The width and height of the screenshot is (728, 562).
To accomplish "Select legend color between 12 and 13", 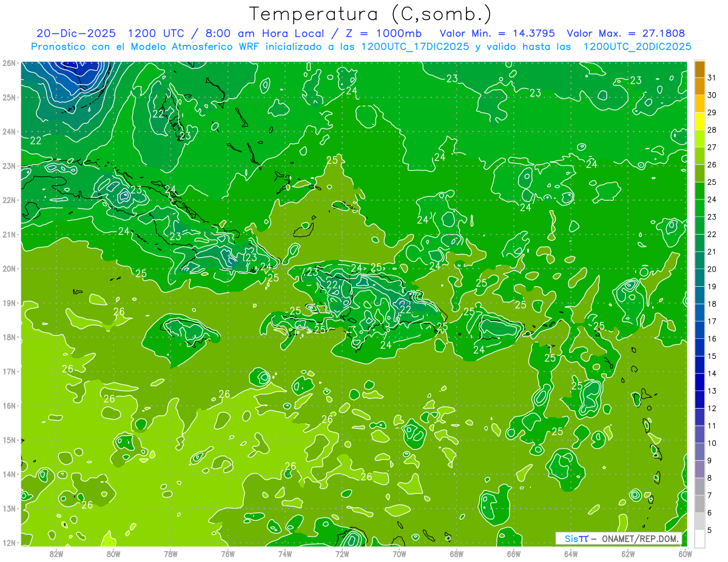I will point(699,400).
